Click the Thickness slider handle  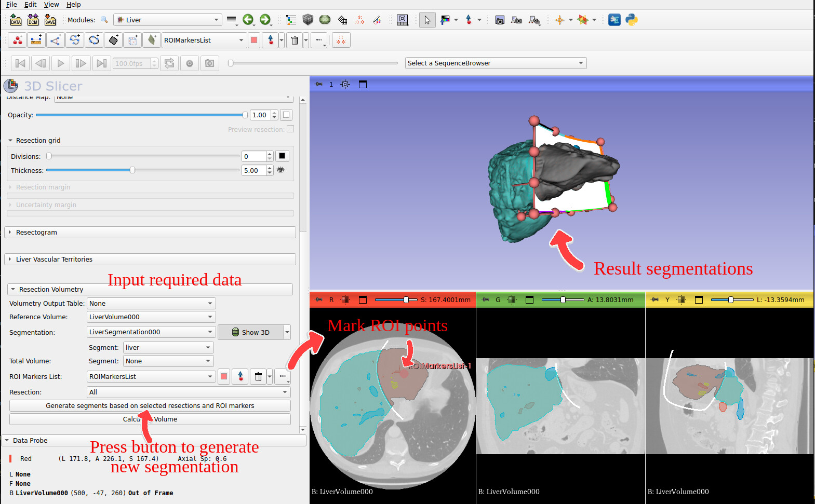132,170
